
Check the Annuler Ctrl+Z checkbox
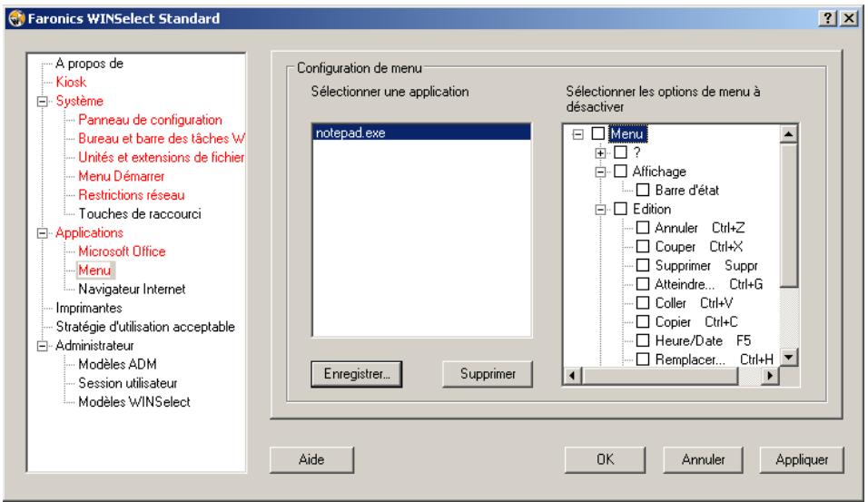(643, 228)
